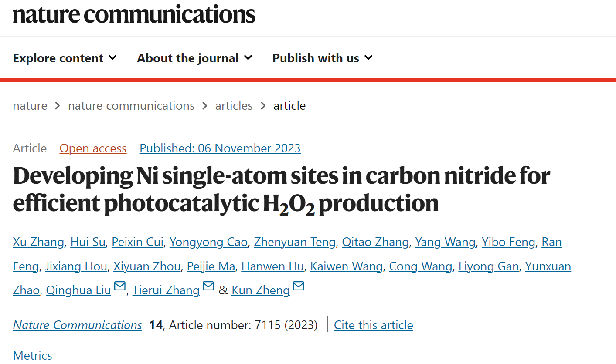Open author Xu Zhang's details
The height and width of the screenshot is (364, 616).
tap(38, 242)
